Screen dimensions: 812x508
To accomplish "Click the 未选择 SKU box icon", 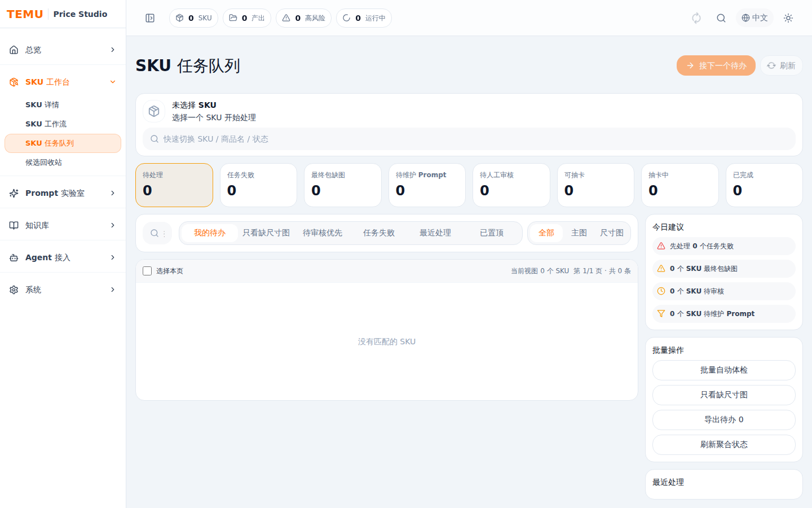I will coord(154,111).
